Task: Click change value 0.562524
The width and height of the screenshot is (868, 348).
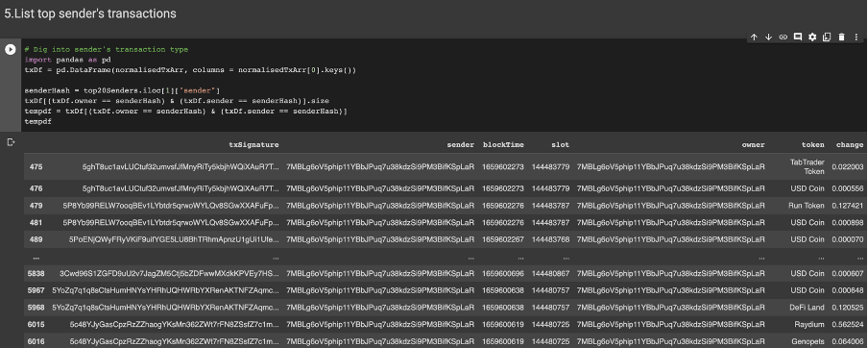Action: point(848,325)
